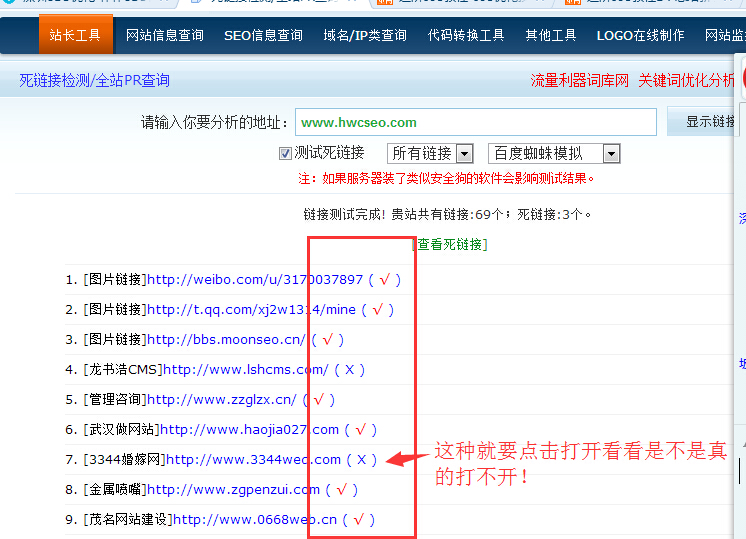
Task: Open the 域名/IP类查询 menu
Action: 365,35
